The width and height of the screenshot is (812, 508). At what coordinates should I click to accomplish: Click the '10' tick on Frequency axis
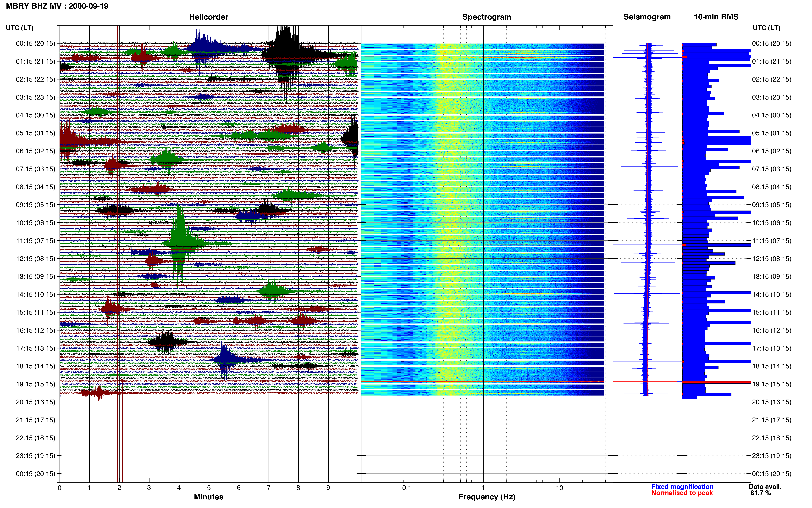tap(559, 488)
